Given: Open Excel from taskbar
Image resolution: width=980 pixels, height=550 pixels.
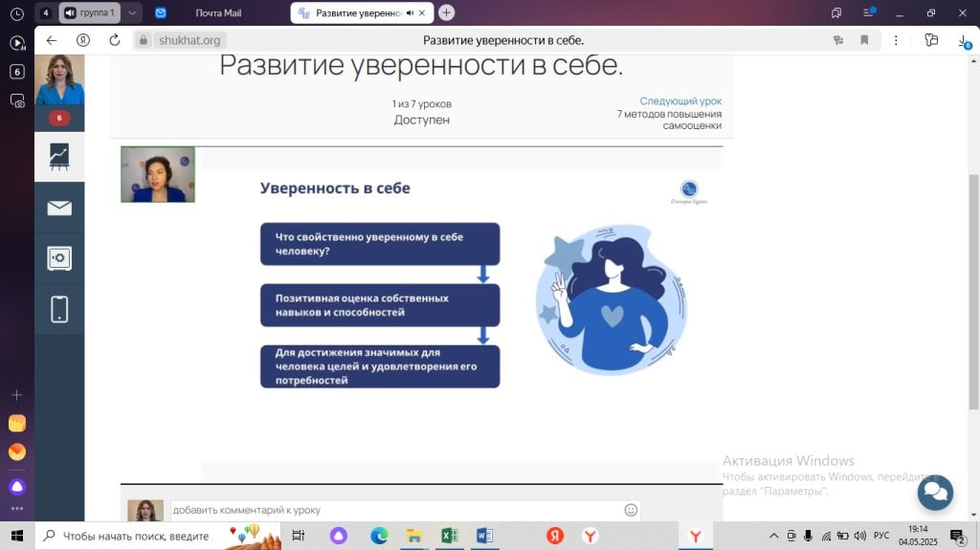Looking at the screenshot, I should click(x=449, y=536).
